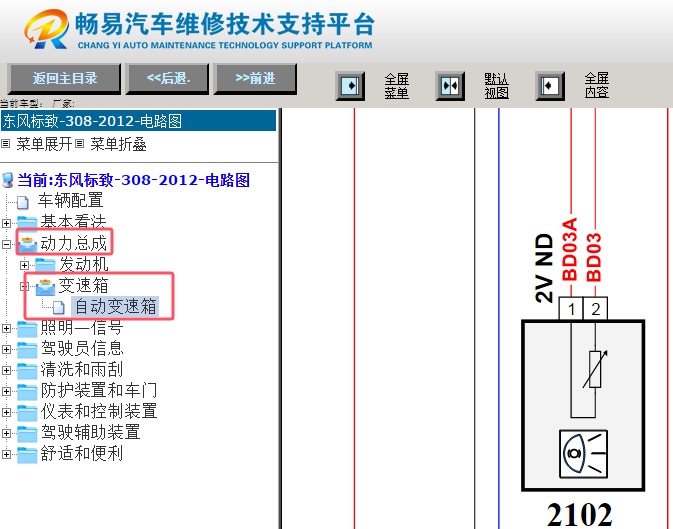Image resolution: width=673 pixels, height=529 pixels.
Task: Click the 2102 component number
Action: tap(579, 514)
